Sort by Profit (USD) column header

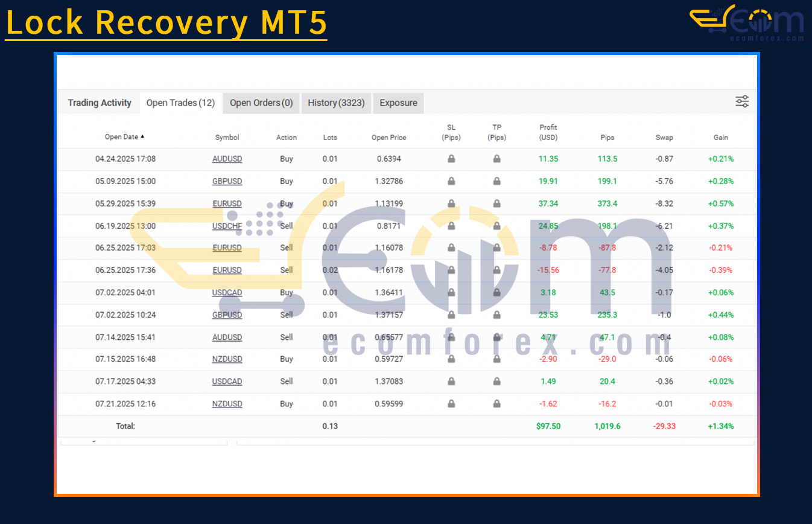click(x=548, y=132)
